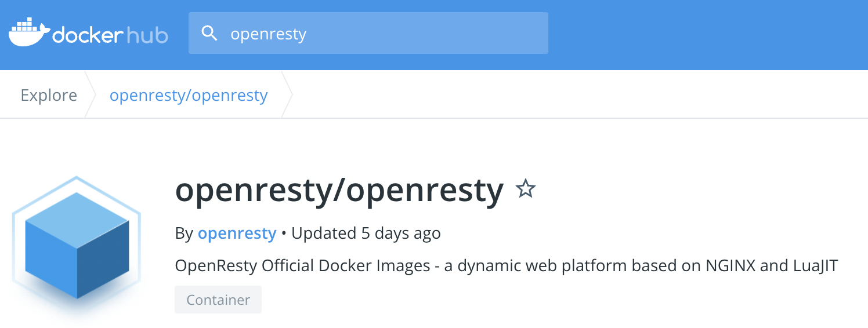Click the blue cube repository image
This screenshot has width=868, height=328.
coord(77,245)
